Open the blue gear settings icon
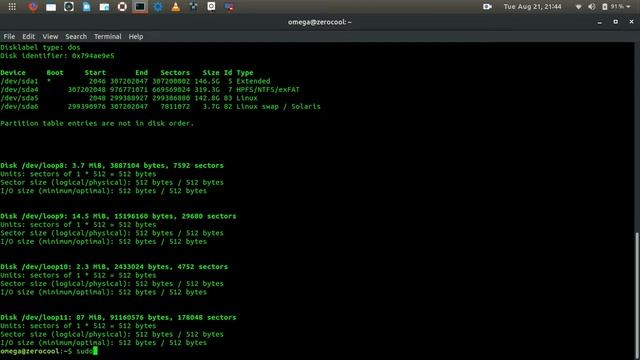The image size is (640, 360). [158, 7]
